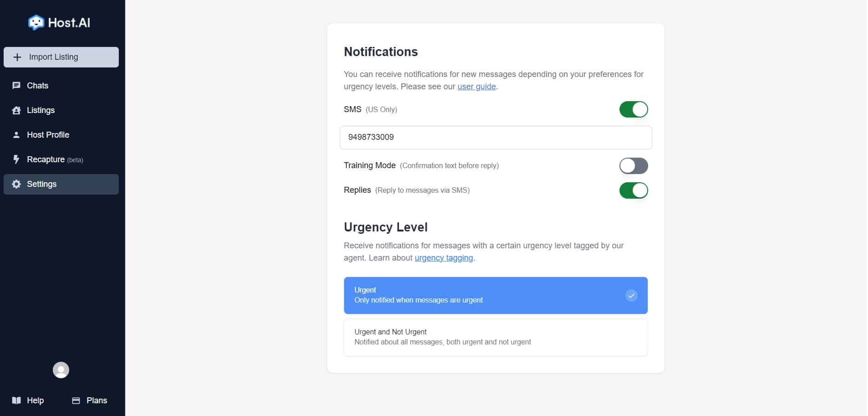The height and width of the screenshot is (416, 868).
Task: Click the Host Profile person icon
Action: point(16,135)
